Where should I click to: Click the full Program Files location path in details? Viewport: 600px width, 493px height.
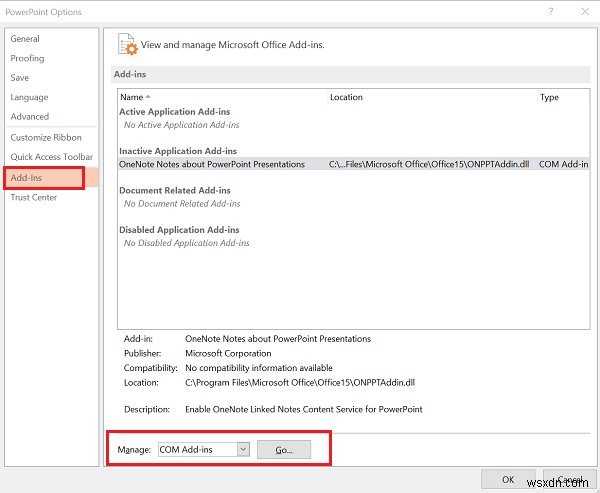pyautogui.click(x=300, y=383)
